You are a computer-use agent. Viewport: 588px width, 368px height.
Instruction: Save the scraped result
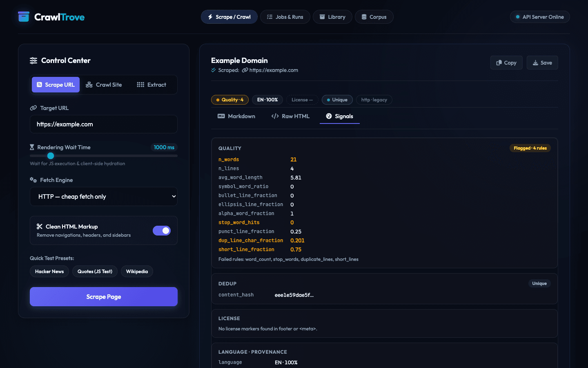point(542,63)
